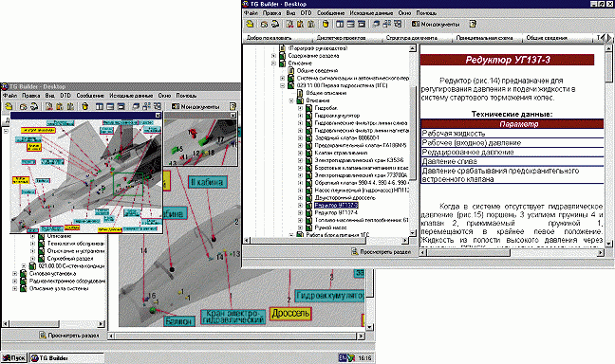Click the front window tree's vertical scrollbar thumb
This screenshot has width=615, height=364.
(x=413, y=134)
